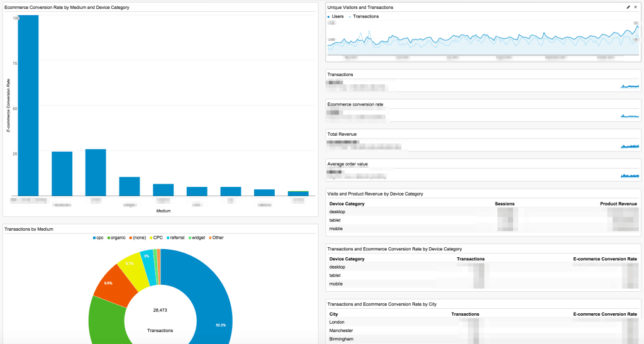
Task: Open the Ecommerce conversion rate sparkline
Action: coord(630,116)
